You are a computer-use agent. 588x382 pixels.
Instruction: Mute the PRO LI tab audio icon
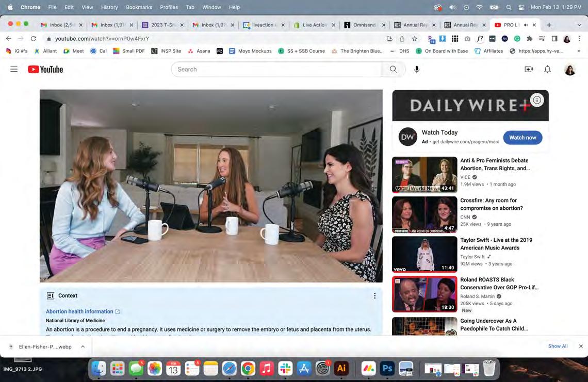pyautogui.click(x=526, y=25)
